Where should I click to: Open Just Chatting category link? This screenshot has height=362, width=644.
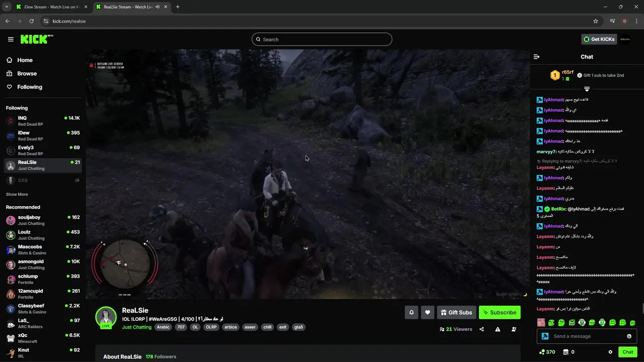pyautogui.click(x=136, y=327)
